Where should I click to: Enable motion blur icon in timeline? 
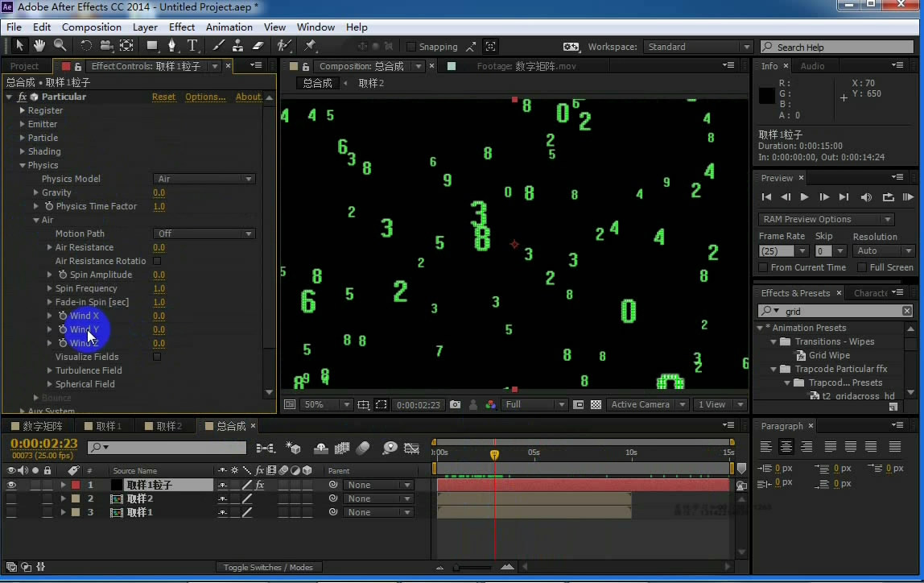(x=364, y=449)
